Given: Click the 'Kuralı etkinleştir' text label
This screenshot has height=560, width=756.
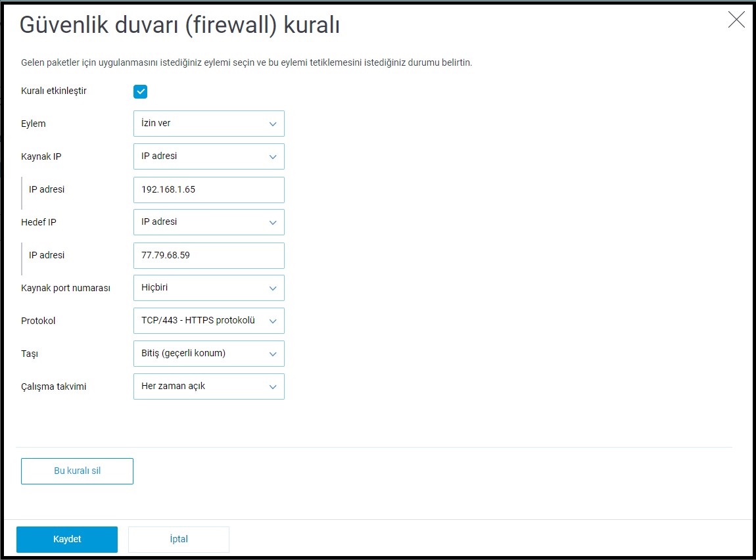Looking at the screenshot, I should point(54,91).
